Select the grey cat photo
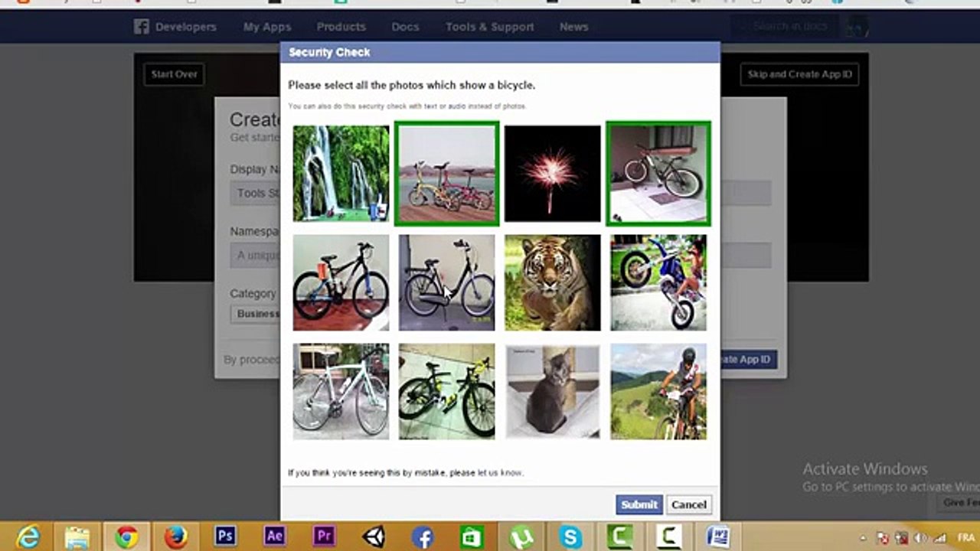Viewport: 980px width, 551px height. coord(552,391)
